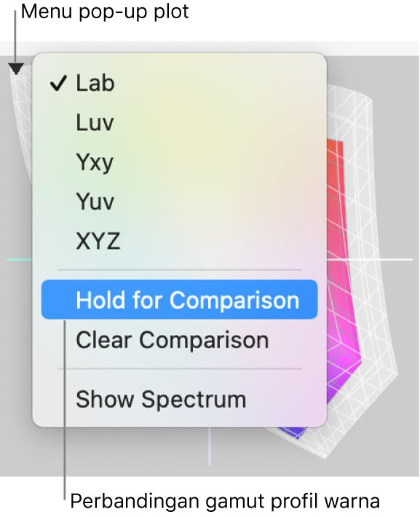Click the teal axis line at left
The width and height of the screenshot is (420, 517).
[20, 260]
